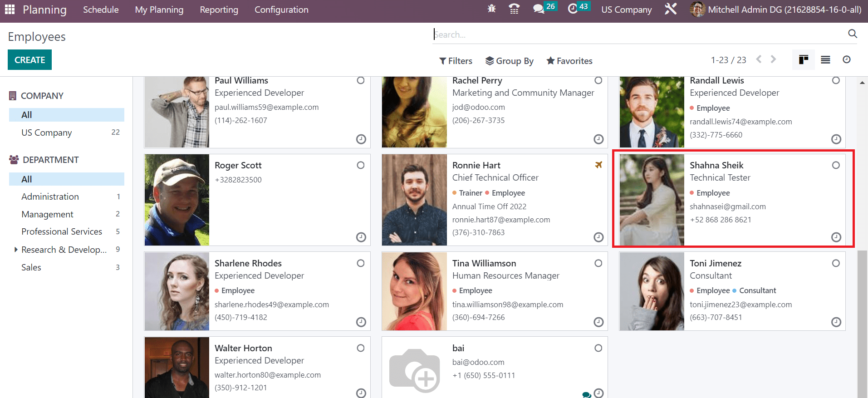Filter by US Company
The height and width of the screenshot is (398, 868).
pos(67,133)
